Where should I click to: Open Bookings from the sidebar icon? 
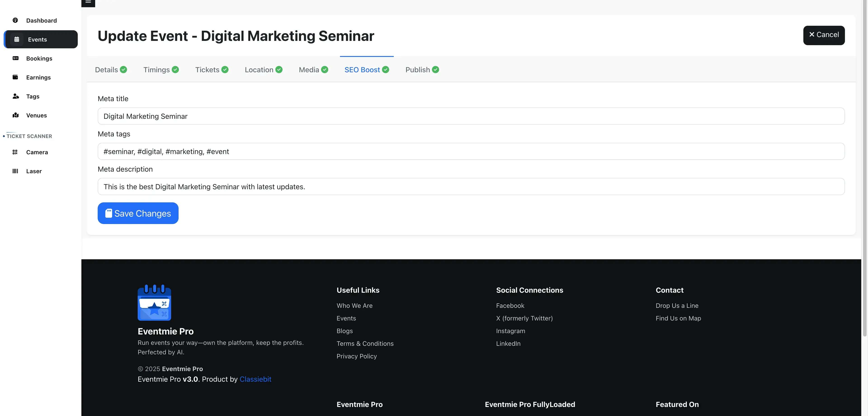(x=16, y=58)
